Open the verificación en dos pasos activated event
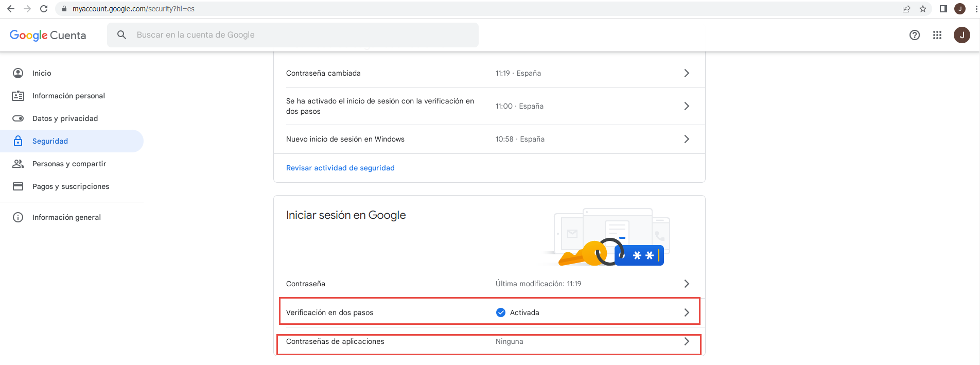This screenshot has width=980, height=365. coord(489,106)
